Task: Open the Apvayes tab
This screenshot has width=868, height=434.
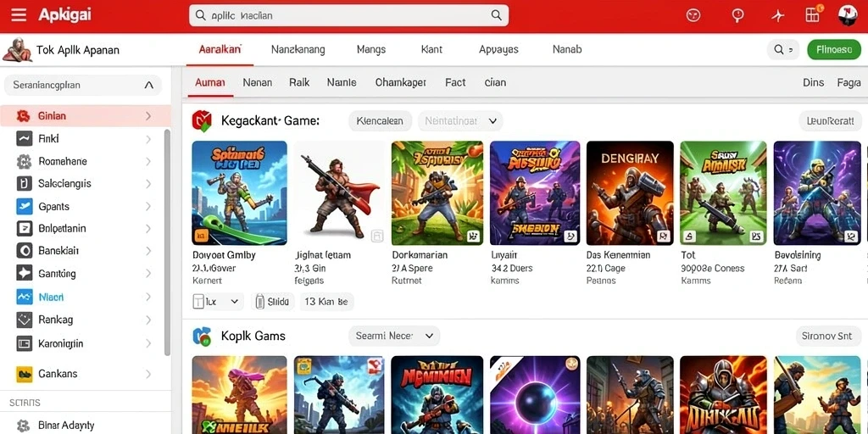Action: click(498, 49)
